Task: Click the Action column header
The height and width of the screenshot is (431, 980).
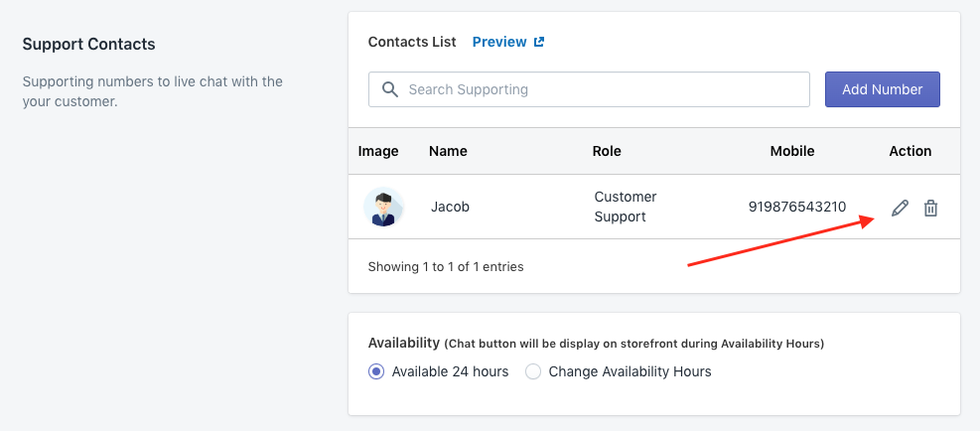Action: (x=910, y=151)
